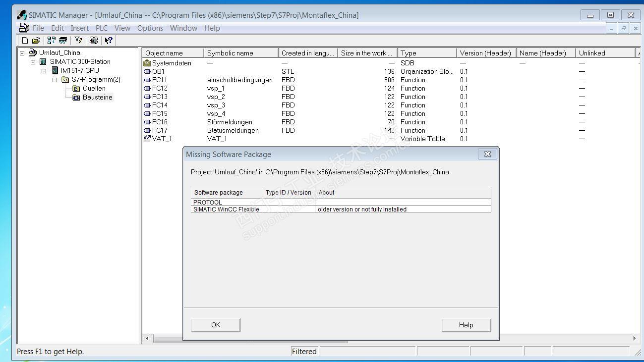Select the FC15 block icon
Screen dimensions: 644x362
[x=147, y=113]
